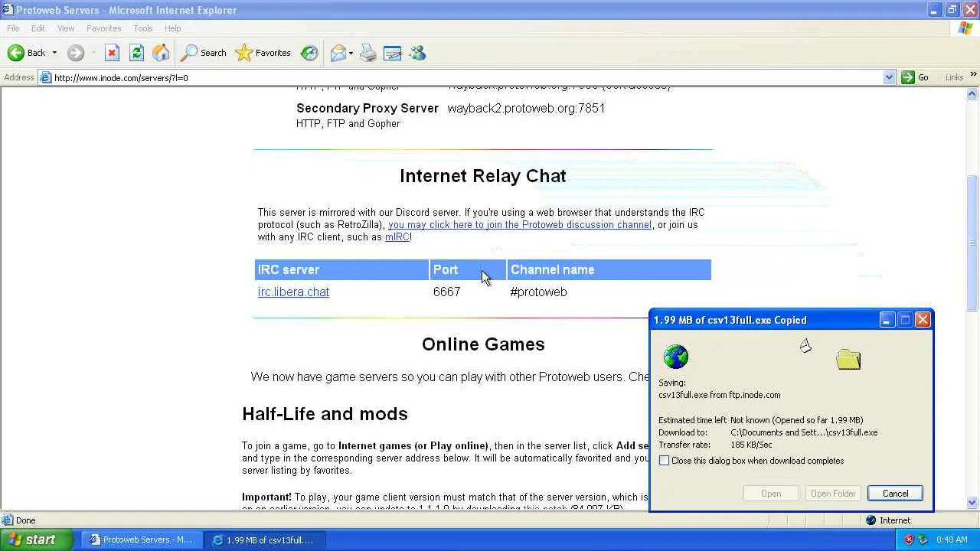Click the system tray clock showing 8:48 AM

click(952, 540)
